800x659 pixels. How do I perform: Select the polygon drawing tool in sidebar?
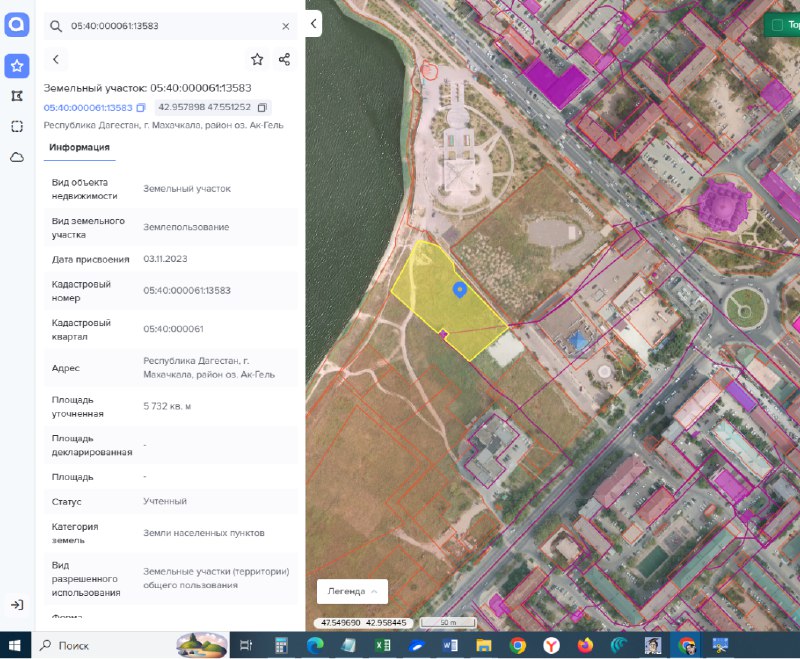pyautogui.click(x=16, y=96)
